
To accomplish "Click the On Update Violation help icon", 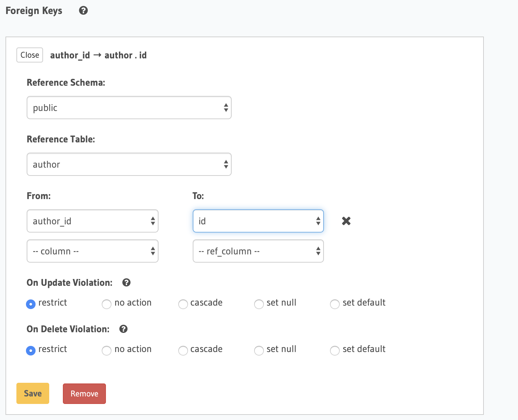I will point(126,282).
